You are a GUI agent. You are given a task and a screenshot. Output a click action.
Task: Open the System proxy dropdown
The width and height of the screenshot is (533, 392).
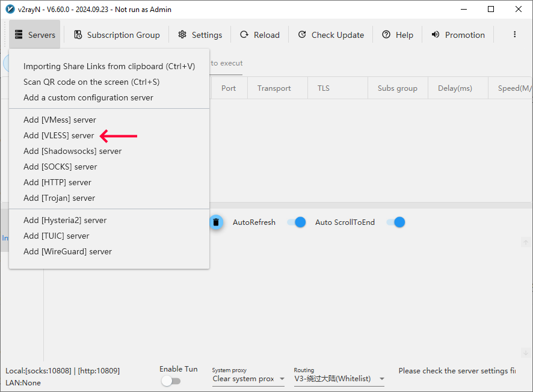[x=248, y=379]
